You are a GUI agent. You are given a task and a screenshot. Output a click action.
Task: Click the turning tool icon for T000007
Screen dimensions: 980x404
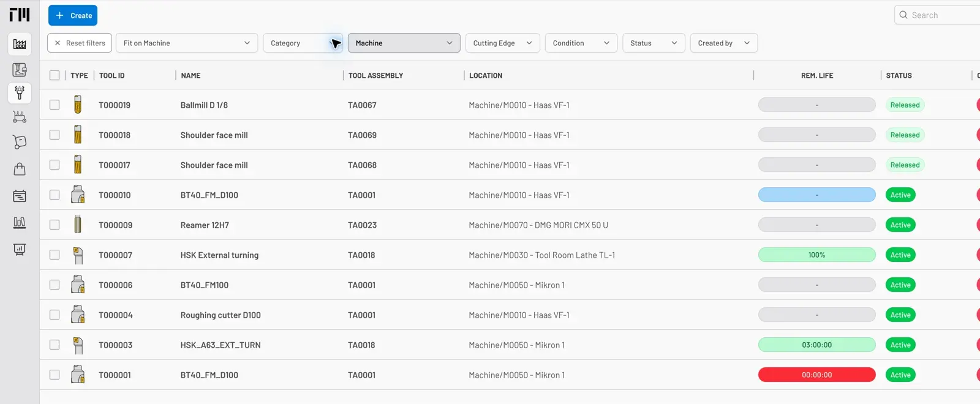click(x=78, y=255)
